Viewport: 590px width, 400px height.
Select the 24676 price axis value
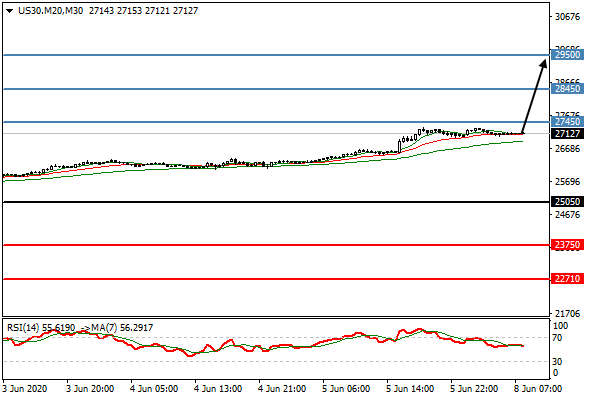click(567, 215)
